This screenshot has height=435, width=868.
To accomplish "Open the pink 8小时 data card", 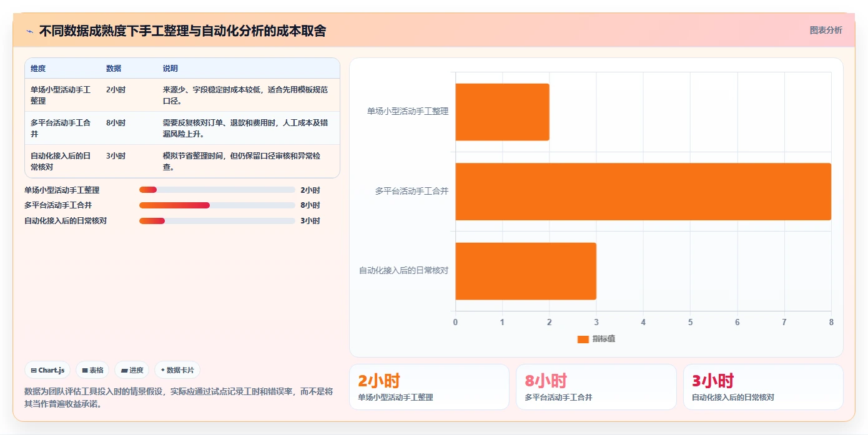I will (596, 387).
